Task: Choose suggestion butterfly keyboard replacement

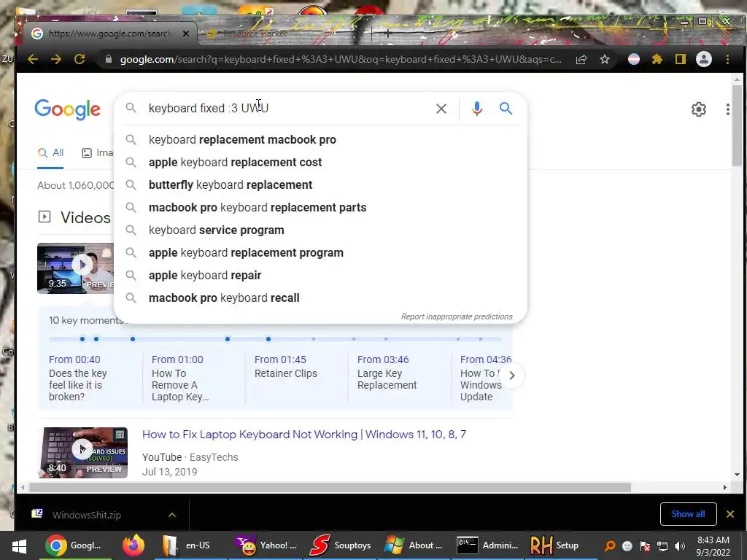Action: pyautogui.click(x=320, y=184)
